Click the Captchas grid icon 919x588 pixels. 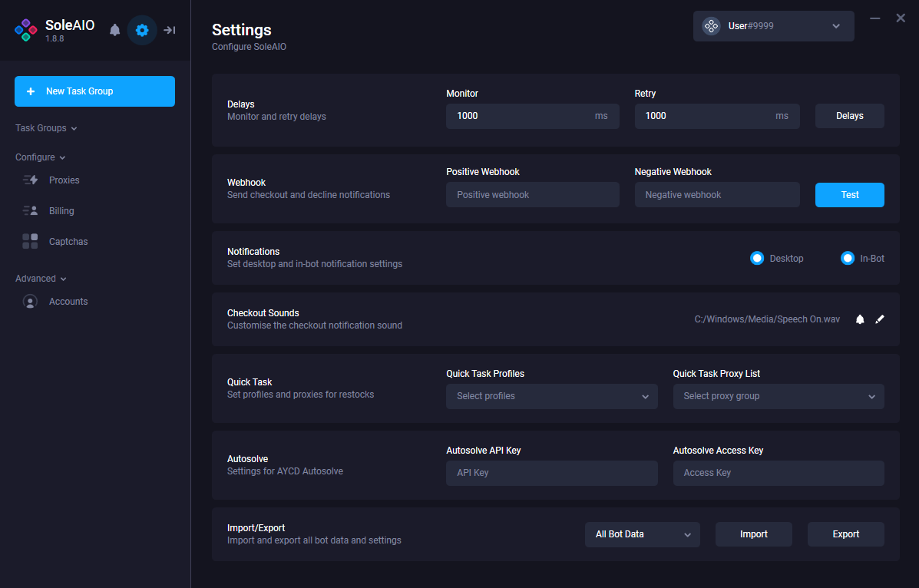(30, 241)
